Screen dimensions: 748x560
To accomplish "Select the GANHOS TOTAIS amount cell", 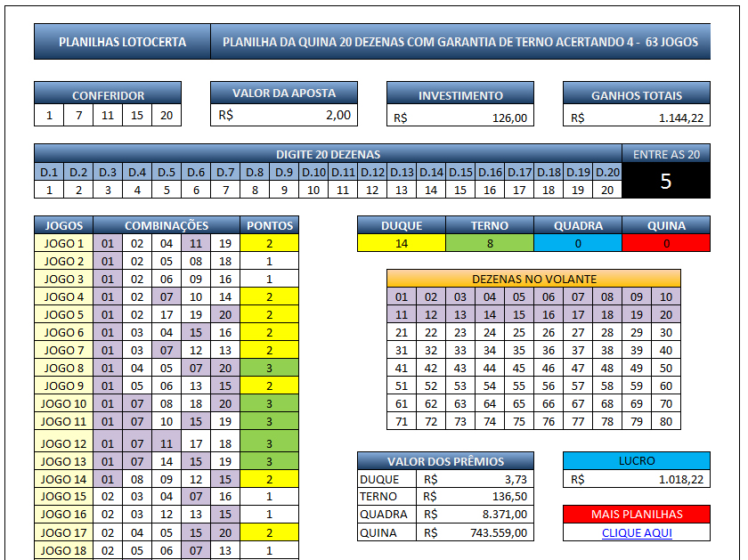I will tap(636, 118).
